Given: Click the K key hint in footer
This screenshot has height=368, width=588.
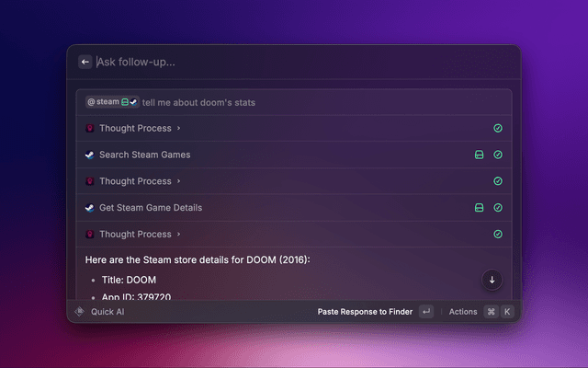Looking at the screenshot, I should pos(507,312).
